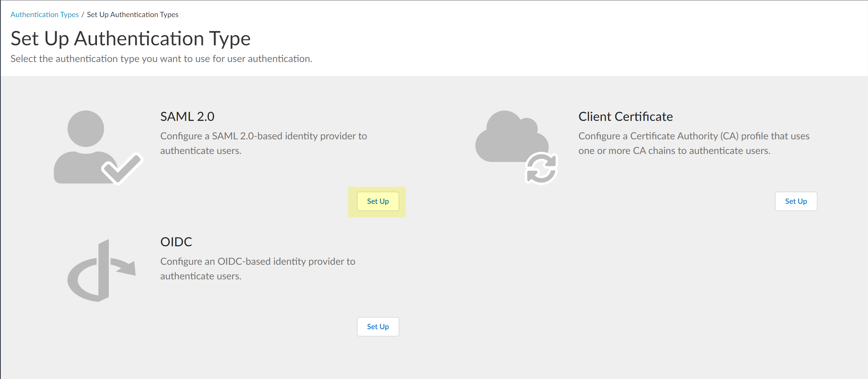Screen dimensions: 868x379
Task: Select the SAML 2.0 heading
Action: [187, 117]
